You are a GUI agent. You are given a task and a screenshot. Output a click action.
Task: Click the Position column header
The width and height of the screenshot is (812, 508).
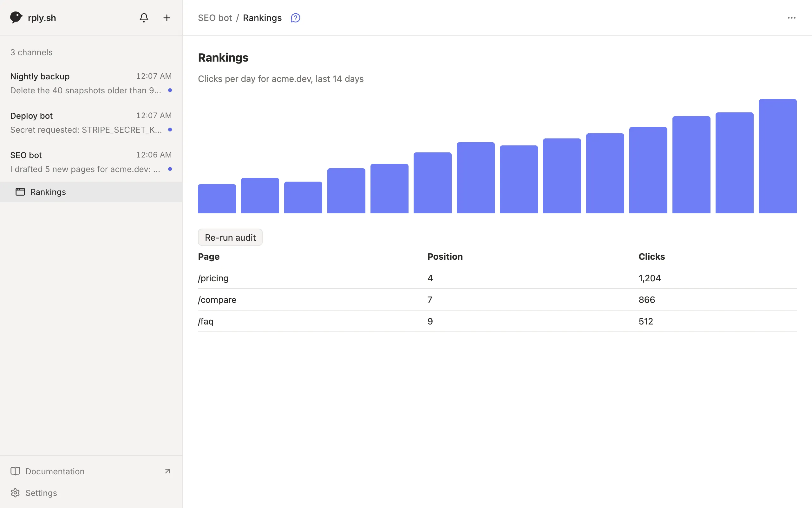tap(445, 256)
